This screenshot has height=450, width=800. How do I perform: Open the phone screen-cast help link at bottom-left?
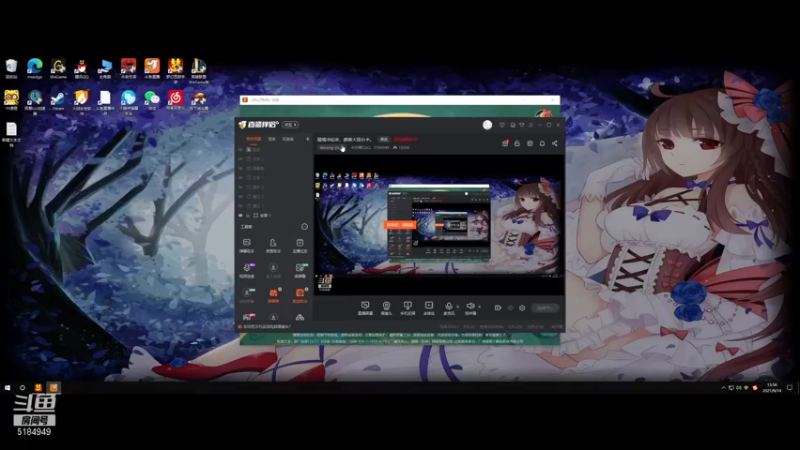tap(266, 327)
